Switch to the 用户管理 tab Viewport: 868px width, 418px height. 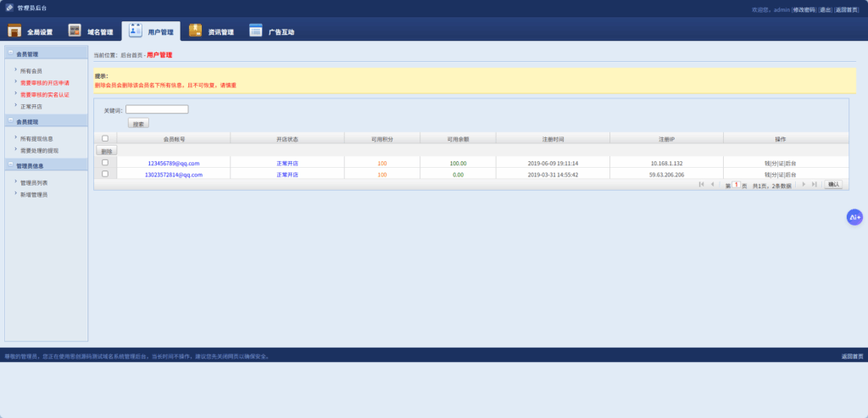click(x=151, y=31)
